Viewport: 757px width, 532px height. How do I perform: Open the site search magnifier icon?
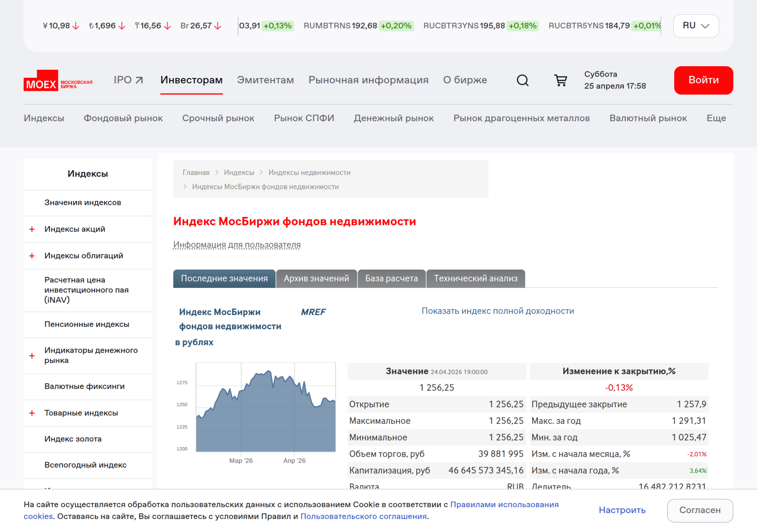click(x=522, y=80)
